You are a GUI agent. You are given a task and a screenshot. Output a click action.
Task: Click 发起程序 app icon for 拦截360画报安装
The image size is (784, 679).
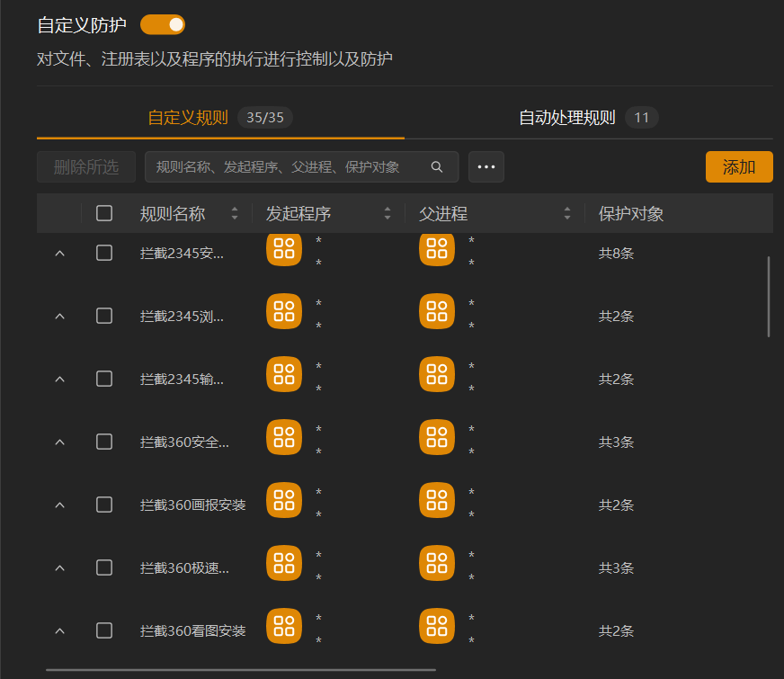(284, 501)
